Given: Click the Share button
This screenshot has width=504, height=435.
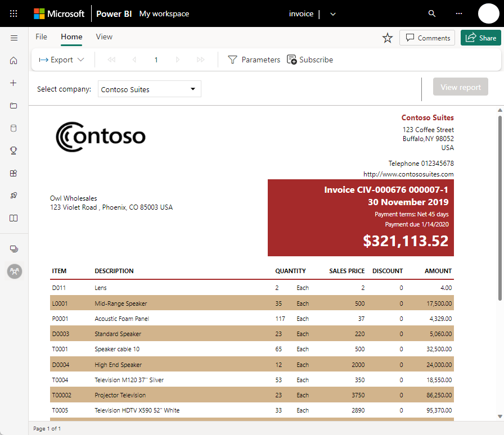Looking at the screenshot, I should [x=480, y=38].
